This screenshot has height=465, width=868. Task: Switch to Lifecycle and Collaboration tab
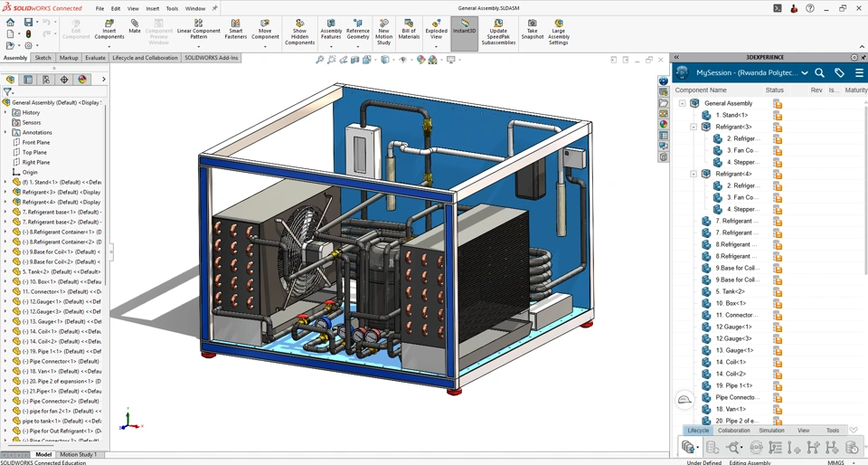pos(145,58)
